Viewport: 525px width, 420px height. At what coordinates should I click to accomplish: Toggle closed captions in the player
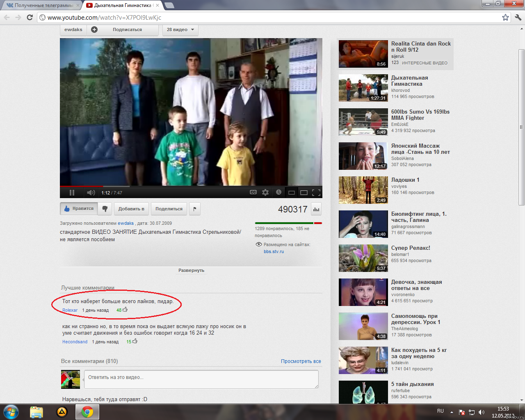coord(253,192)
